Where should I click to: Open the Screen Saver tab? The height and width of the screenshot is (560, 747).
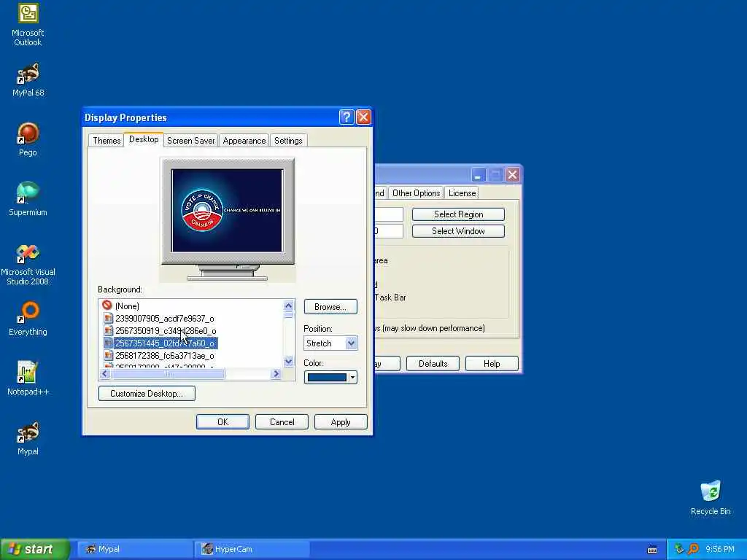pos(190,141)
